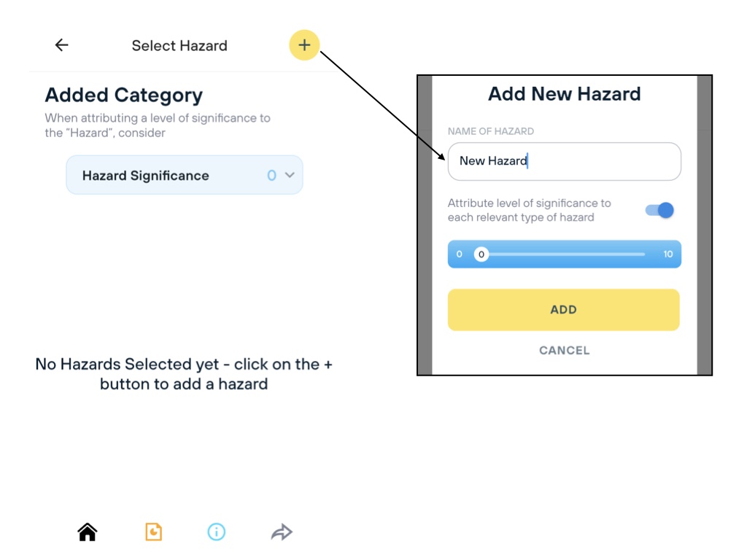This screenshot has height=560, width=747.
Task: Click the significance slider handle at 0
Action: click(481, 254)
